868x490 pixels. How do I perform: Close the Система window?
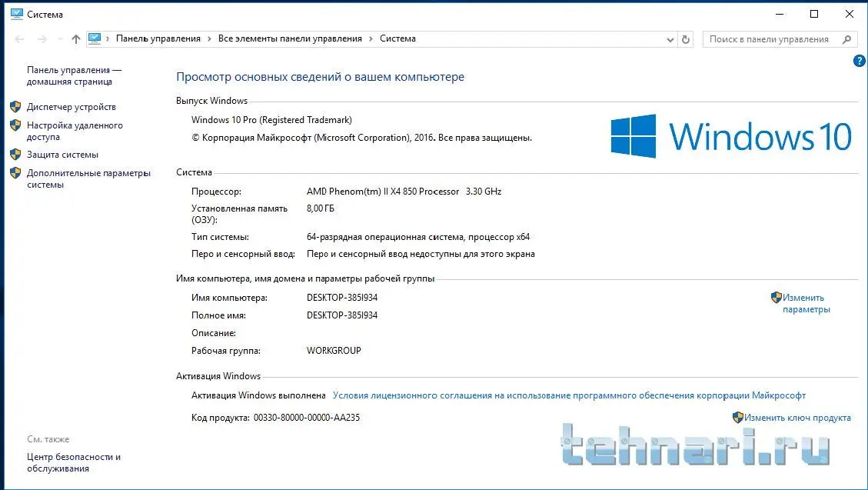point(850,14)
